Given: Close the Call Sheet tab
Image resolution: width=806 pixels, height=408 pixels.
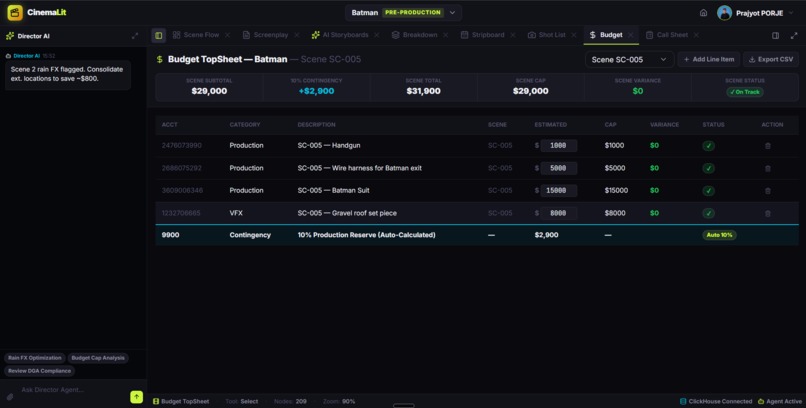Looking at the screenshot, I should pyautogui.click(x=696, y=35).
